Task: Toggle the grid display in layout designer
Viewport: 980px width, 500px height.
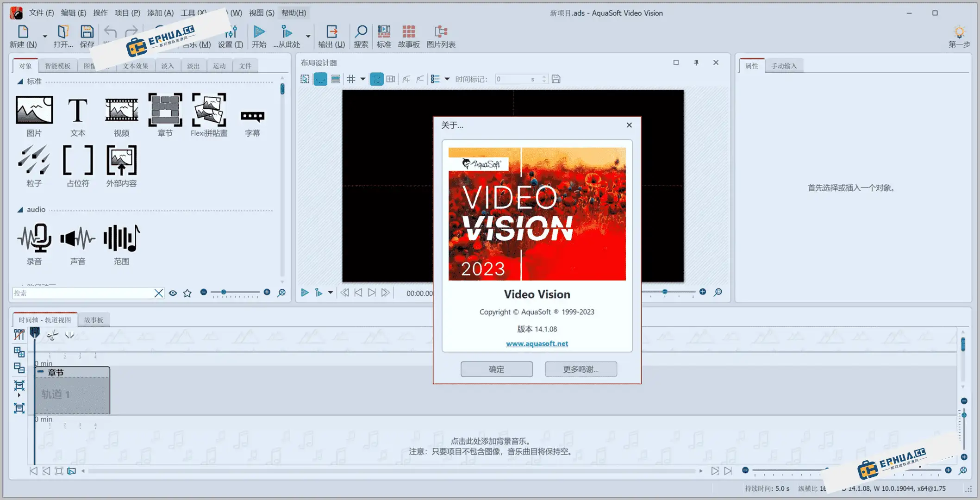Action: click(351, 79)
